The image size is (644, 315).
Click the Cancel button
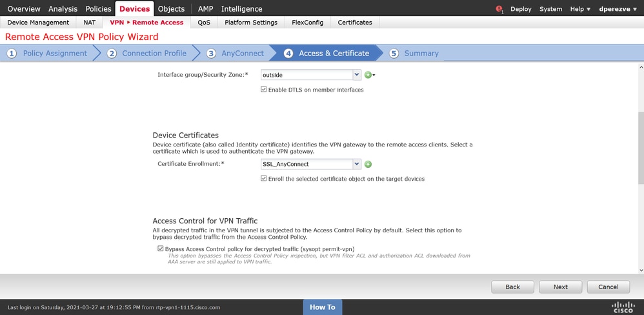point(609,287)
